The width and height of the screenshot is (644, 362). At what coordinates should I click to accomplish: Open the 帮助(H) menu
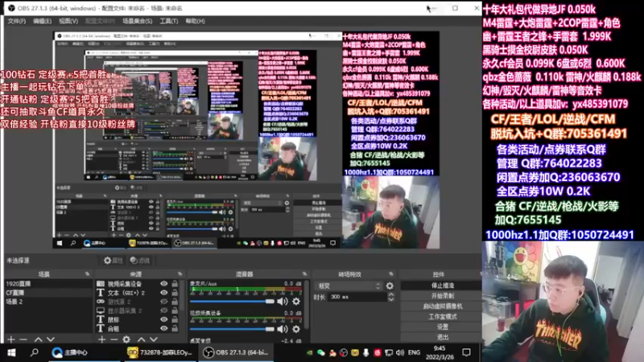pyautogui.click(x=195, y=21)
